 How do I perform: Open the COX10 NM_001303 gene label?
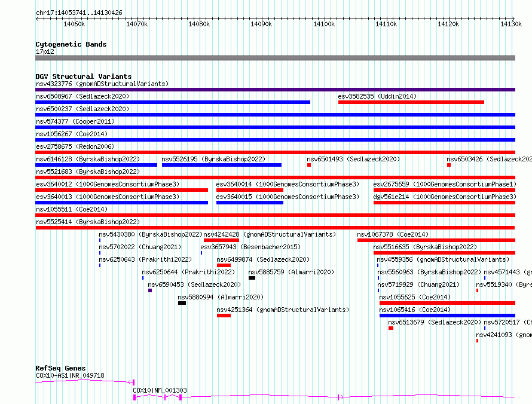tap(160, 390)
